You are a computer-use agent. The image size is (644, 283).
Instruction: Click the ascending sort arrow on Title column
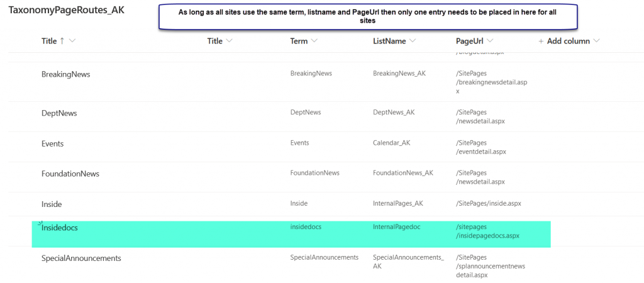62,41
